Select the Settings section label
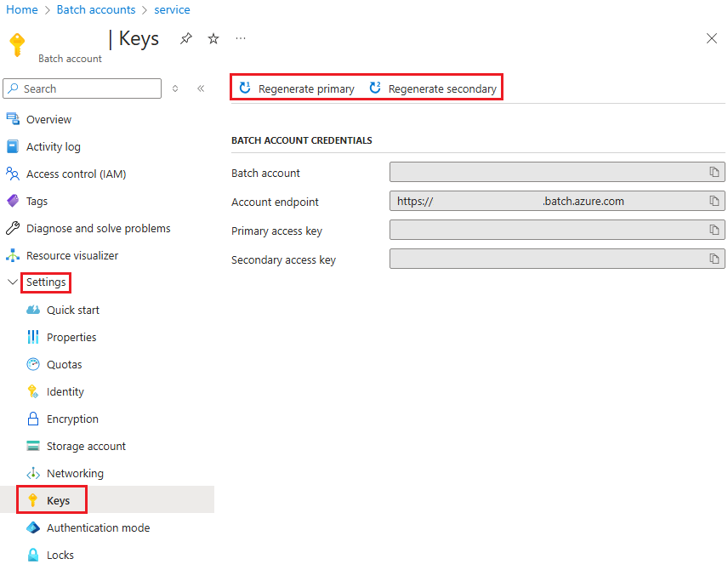Screen dimensions: 728x570 46,282
